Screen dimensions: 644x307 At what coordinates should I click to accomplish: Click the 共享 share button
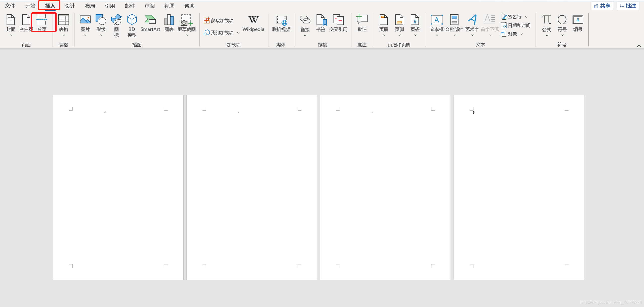click(x=602, y=6)
